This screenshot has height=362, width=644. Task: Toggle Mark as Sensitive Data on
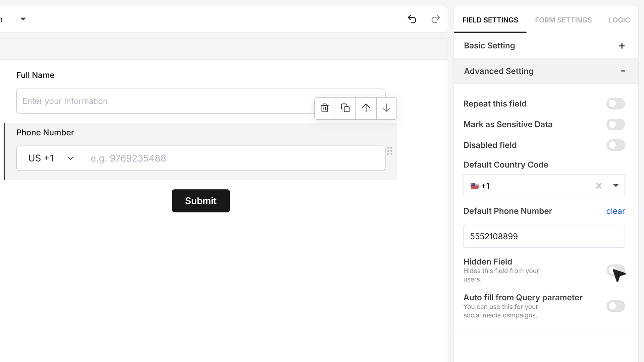click(615, 124)
